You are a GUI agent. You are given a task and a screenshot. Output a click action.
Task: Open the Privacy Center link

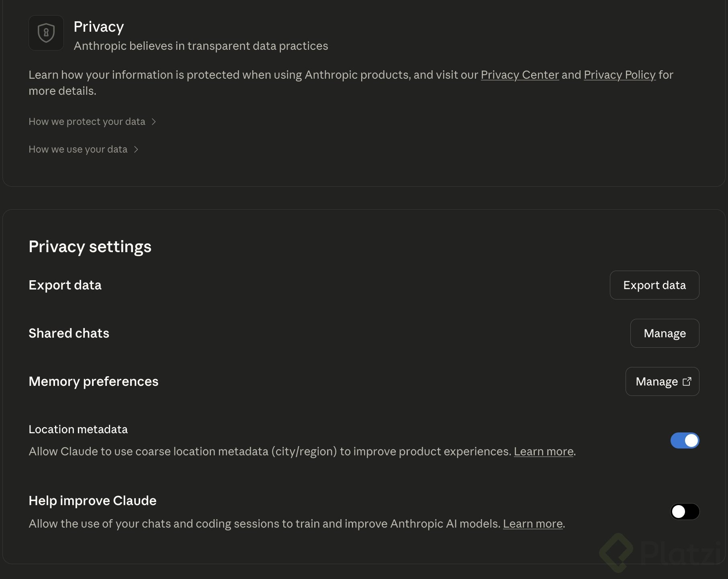coord(519,75)
